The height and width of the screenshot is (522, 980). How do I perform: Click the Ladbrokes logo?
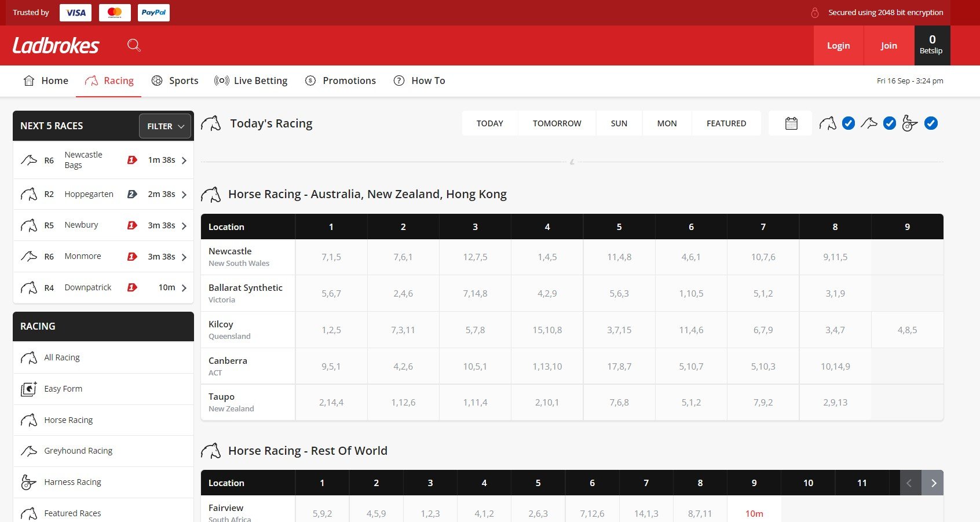[56, 45]
